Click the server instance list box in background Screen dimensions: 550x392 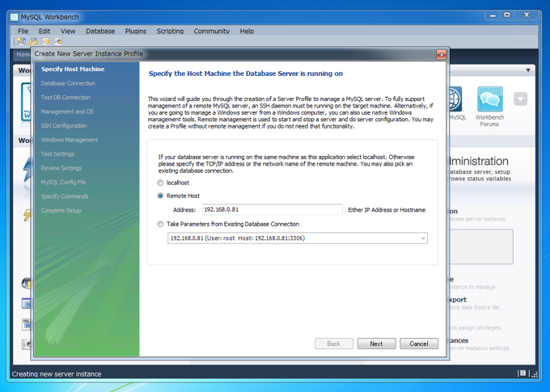[x=481, y=247]
